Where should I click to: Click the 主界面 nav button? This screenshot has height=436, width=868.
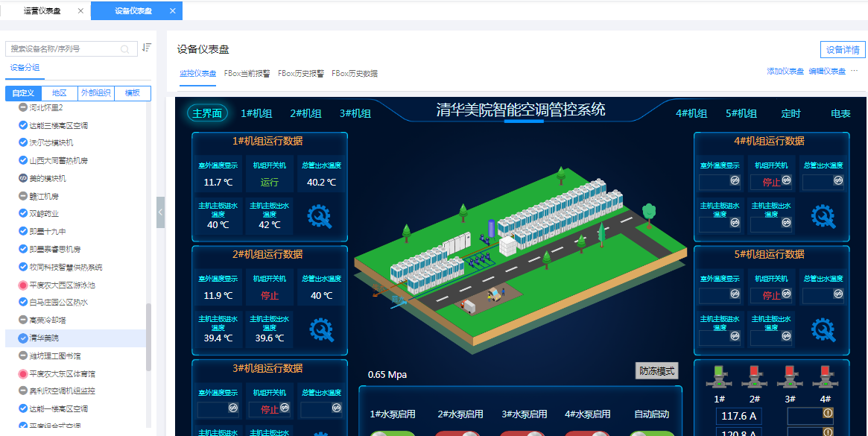point(208,113)
